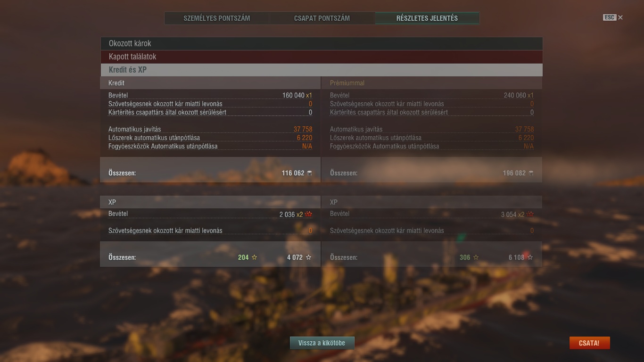
Task: Select the Részletes jelentés tab
Action: point(427,18)
